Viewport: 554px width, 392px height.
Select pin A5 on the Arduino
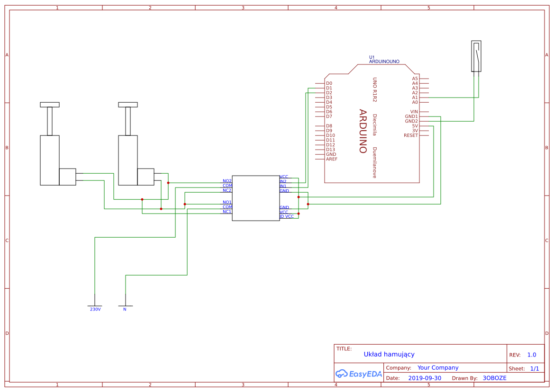coord(415,78)
